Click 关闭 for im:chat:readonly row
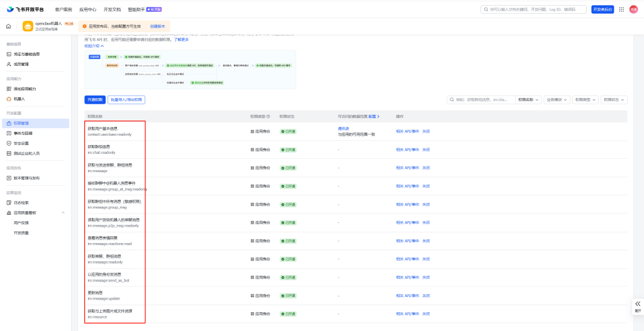The height and width of the screenshot is (331, 644). point(426,149)
